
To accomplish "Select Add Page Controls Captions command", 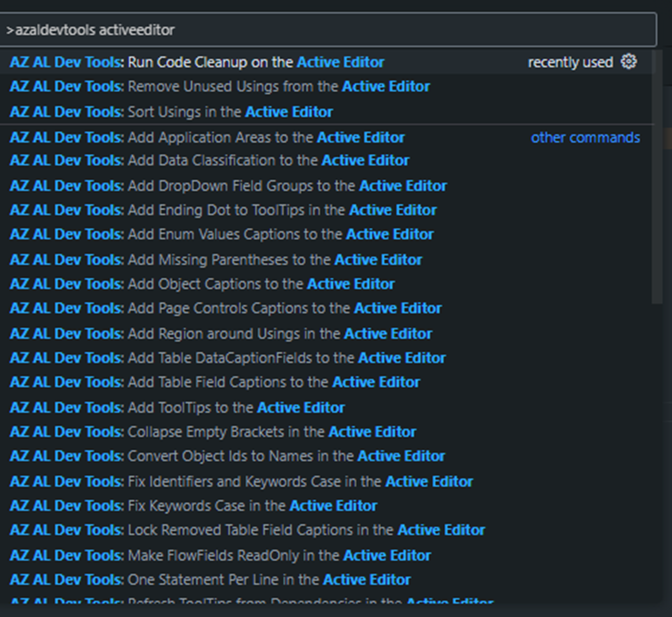I will pyautogui.click(x=327, y=308).
